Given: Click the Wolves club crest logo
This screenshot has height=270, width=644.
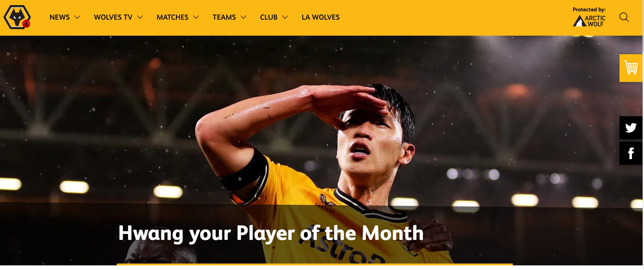Looking at the screenshot, I should point(17,17).
